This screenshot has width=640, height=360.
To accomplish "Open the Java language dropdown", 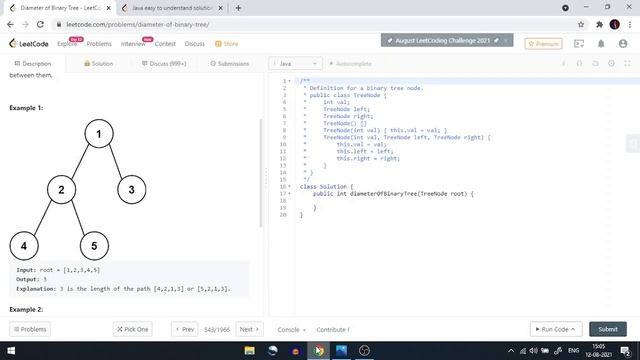I will coord(295,64).
